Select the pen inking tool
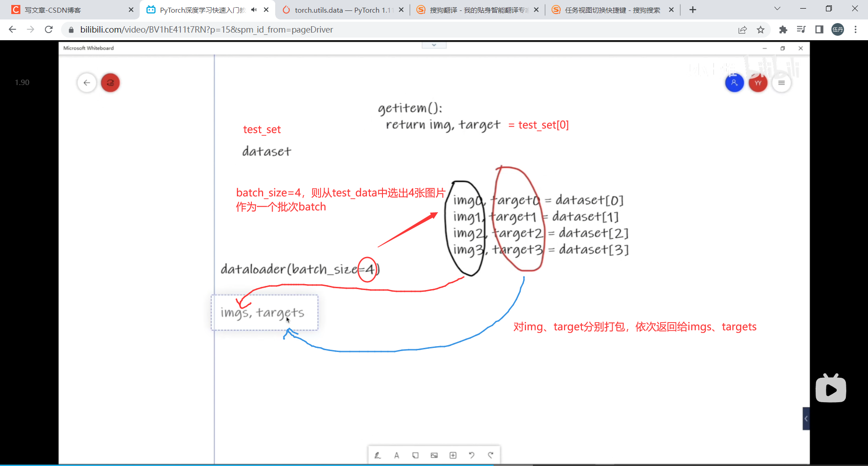 (377, 456)
